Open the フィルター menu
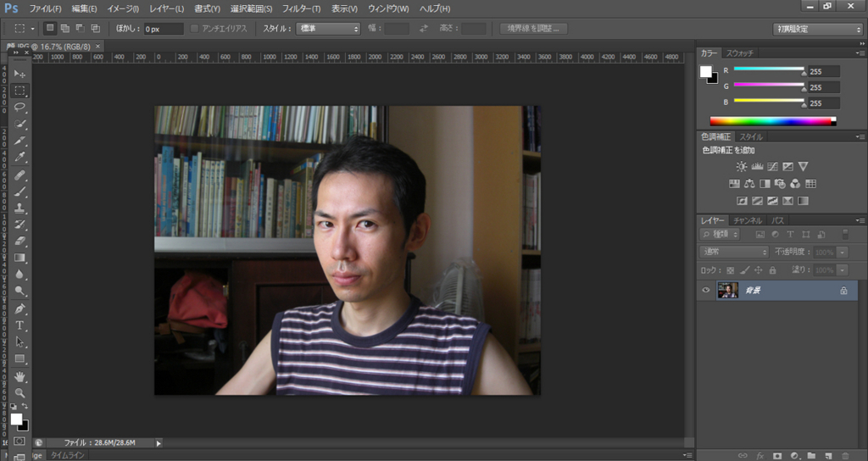868x461 pixels. pos(301,8)
